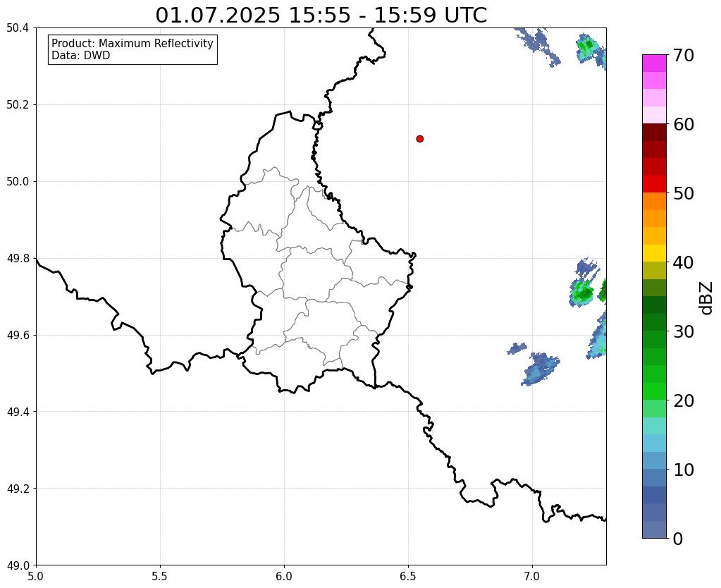Click the longitude axis label '5.5'

[x=160, y=576]
